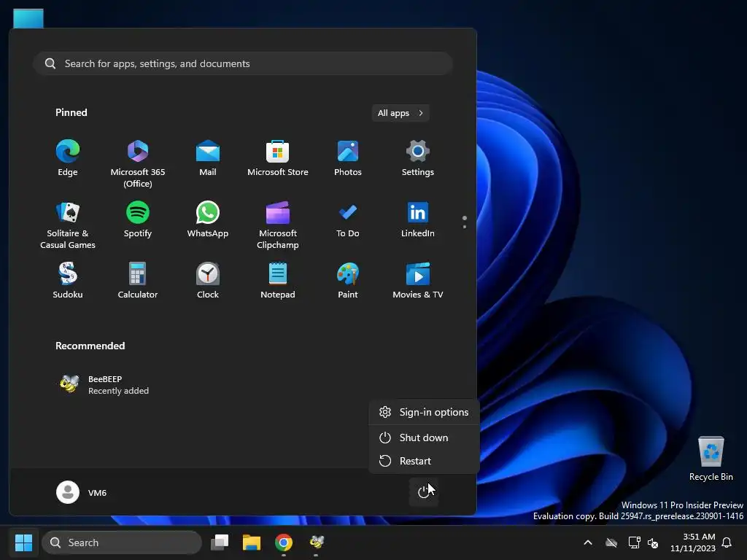Viewport: 747px width, 560px height.
Task: Open Solitaire & Casual Games
Action: pyautogui.click(x=68, y=225)
